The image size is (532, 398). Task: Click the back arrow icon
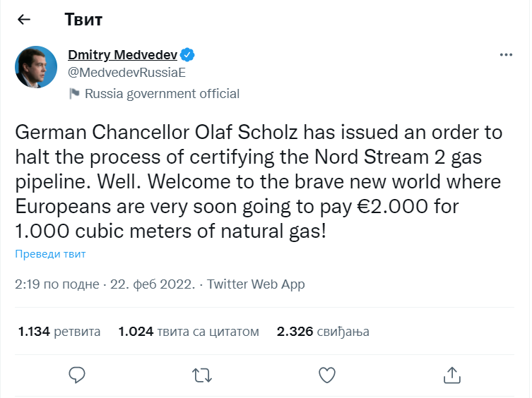point(24,20)
